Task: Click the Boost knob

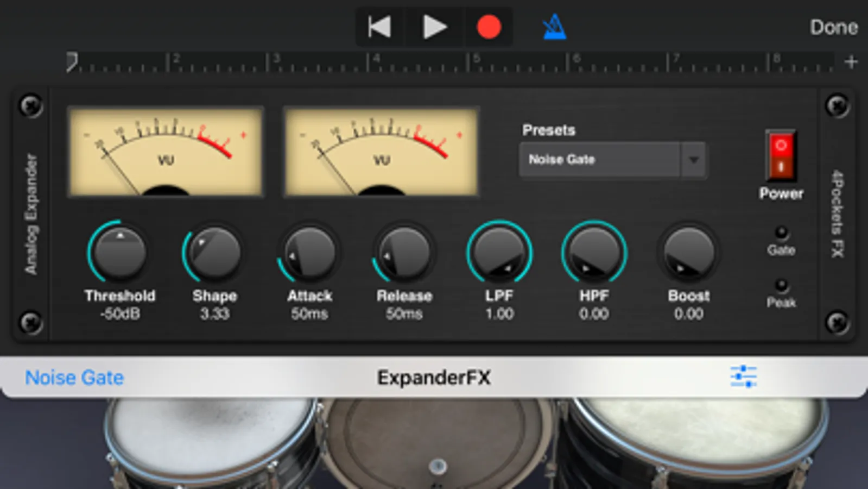Action: coord(689,252)
